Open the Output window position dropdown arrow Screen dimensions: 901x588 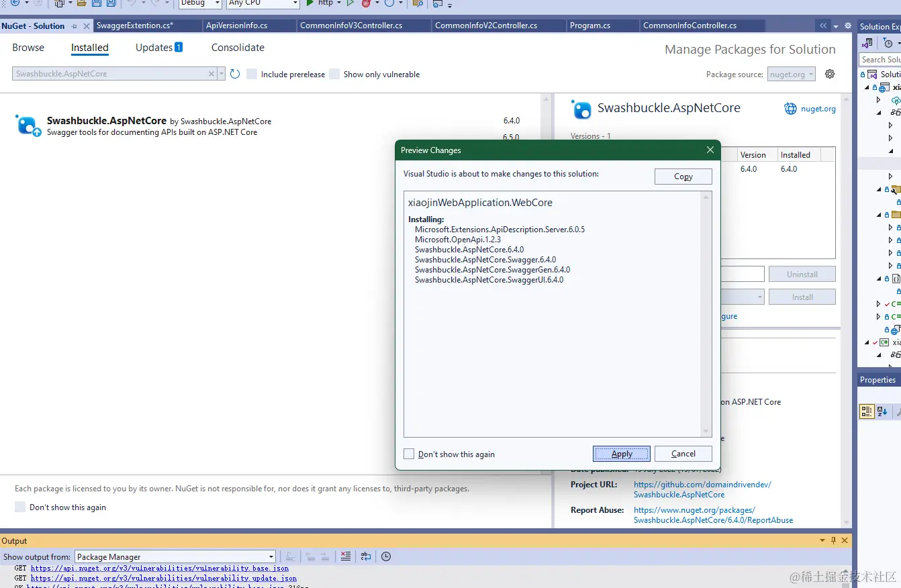click(x=822, y=540)
